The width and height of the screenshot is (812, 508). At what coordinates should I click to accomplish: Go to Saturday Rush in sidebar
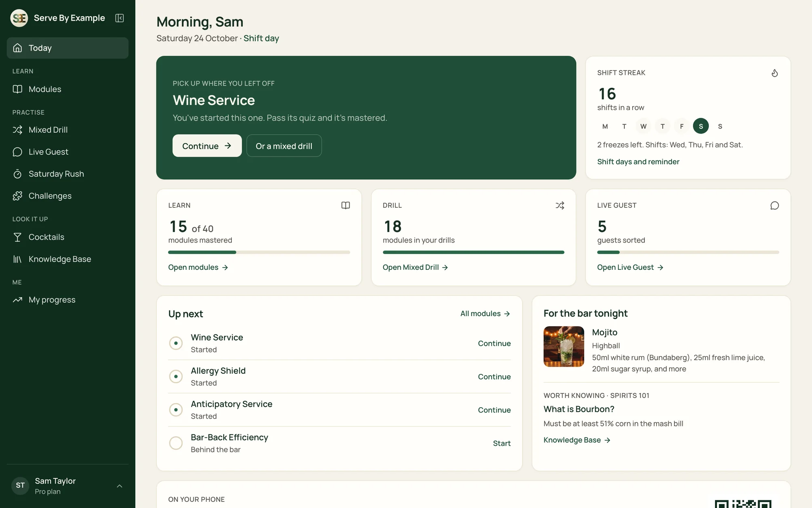[67, 174]
